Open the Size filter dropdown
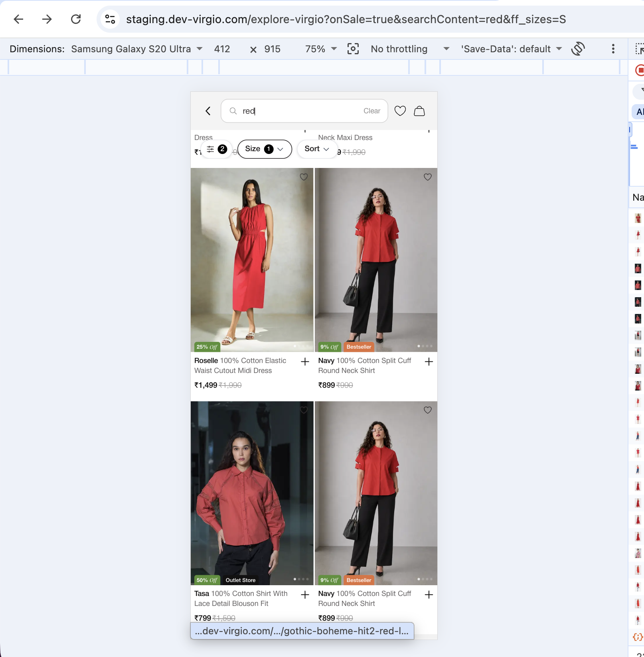The width and height of the screenshot is (644, 657). tap(265, 149)
